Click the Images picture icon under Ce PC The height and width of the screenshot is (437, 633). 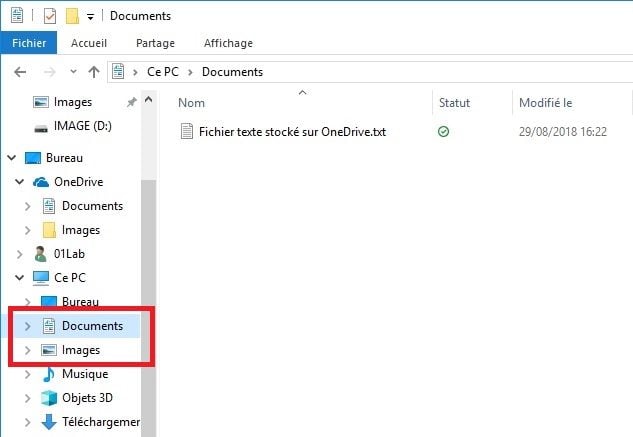coord(49,350)
